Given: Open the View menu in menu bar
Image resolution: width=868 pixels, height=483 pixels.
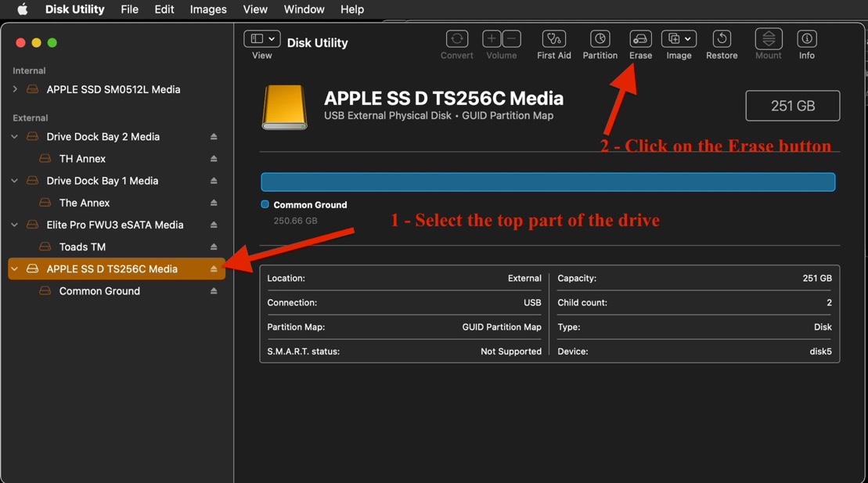Looking at the screenshot, I should coord(255,9).
